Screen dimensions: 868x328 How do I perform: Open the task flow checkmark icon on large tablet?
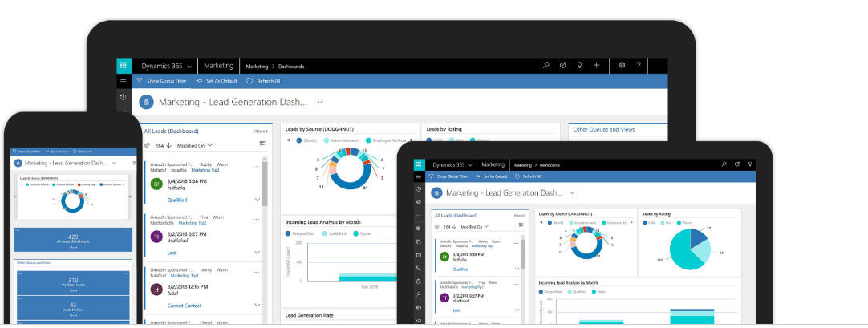pyautogui.click(x=563, y=65)
